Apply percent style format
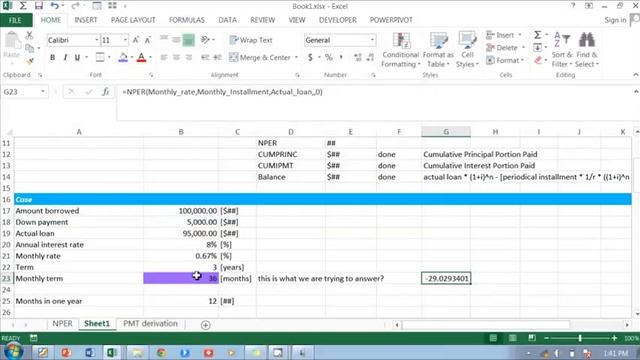This screenshot has width=640, height=360. click(329, 58)
